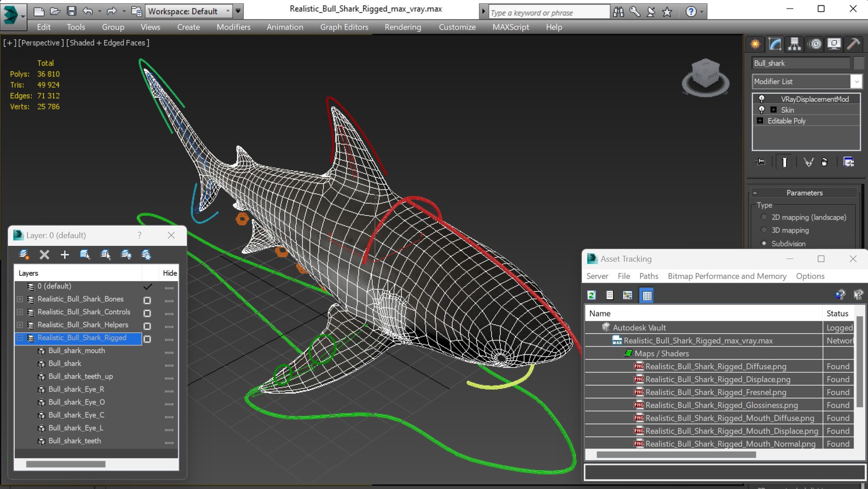Viewport: 868px width, 489px height.
Task: Click the Shaded + Edged Faces viewport label
Action: 108,43
